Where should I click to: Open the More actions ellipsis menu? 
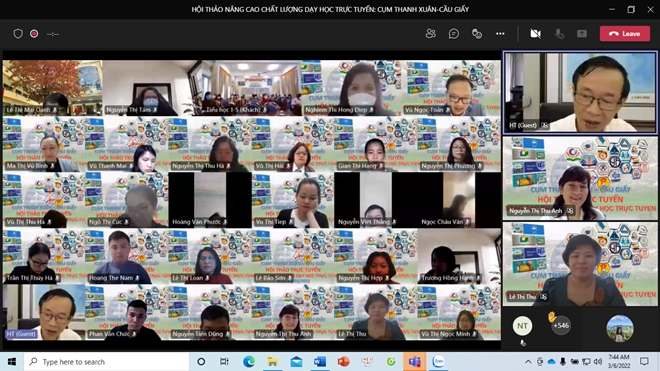coord(500,34)
